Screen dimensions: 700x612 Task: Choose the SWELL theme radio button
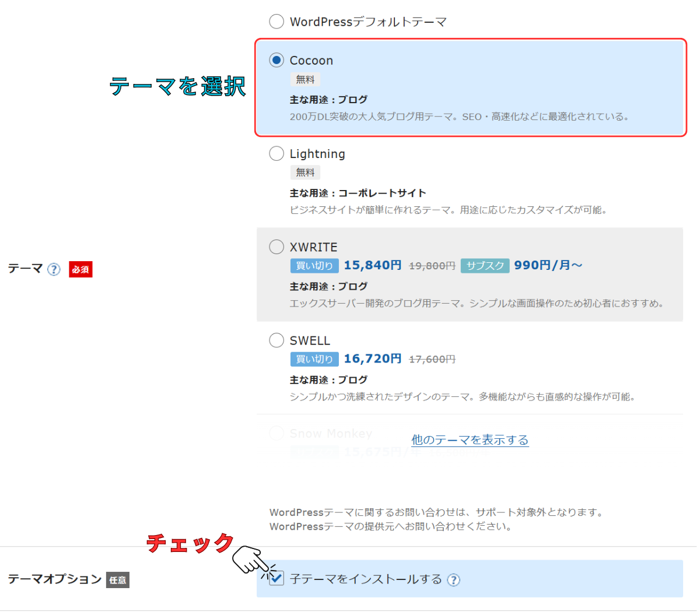coord(276,340)
